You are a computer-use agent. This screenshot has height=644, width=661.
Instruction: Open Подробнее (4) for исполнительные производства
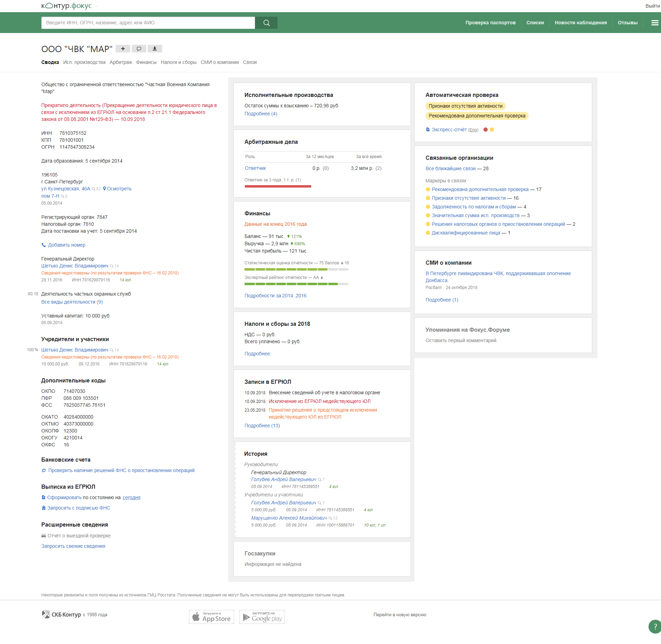click(261, 114)
